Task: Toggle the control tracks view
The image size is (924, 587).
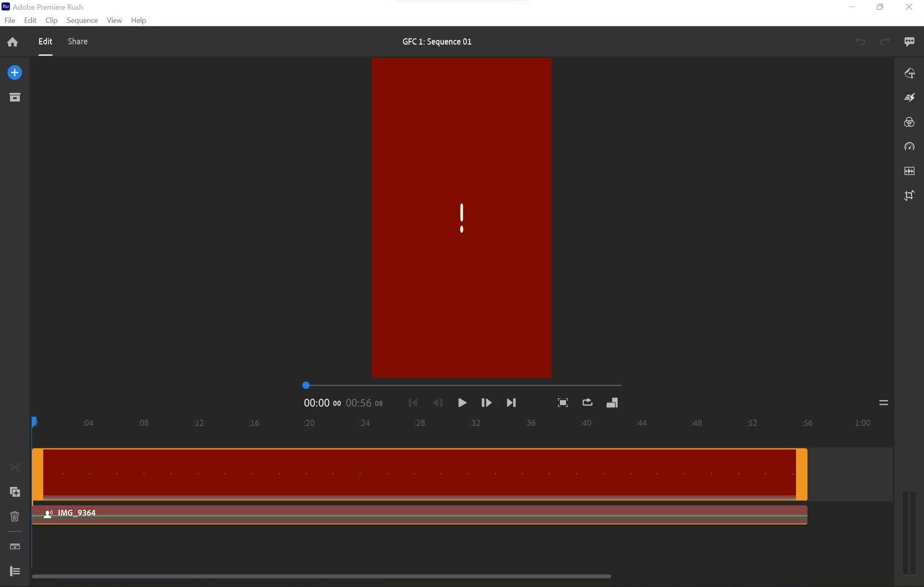Action: [15, 546]
